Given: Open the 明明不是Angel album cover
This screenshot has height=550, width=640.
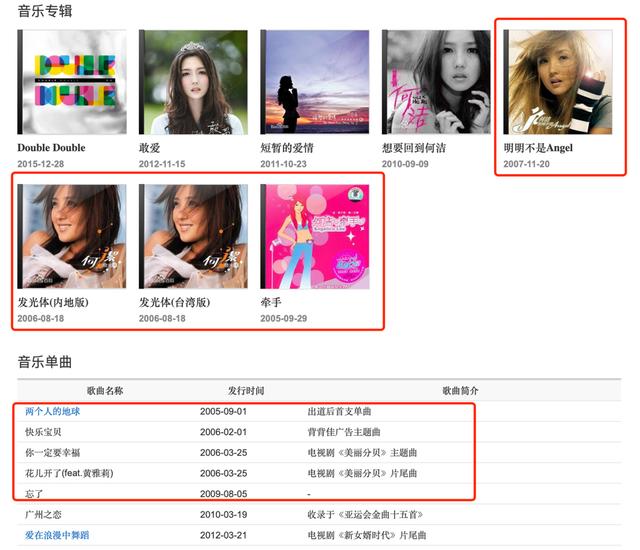Looking at the screenshot, I should pos(558,82).
